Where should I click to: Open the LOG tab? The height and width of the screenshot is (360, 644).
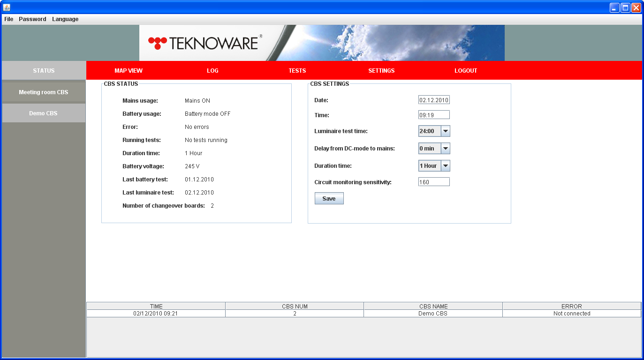coord(212,71)
